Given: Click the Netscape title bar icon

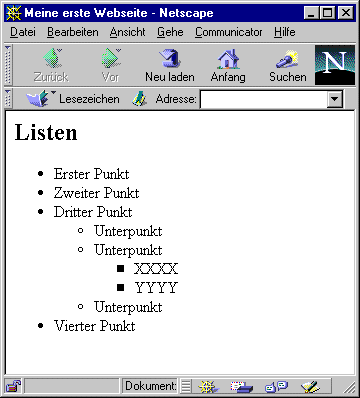Looking at the screenshot, I should (14, 13).
